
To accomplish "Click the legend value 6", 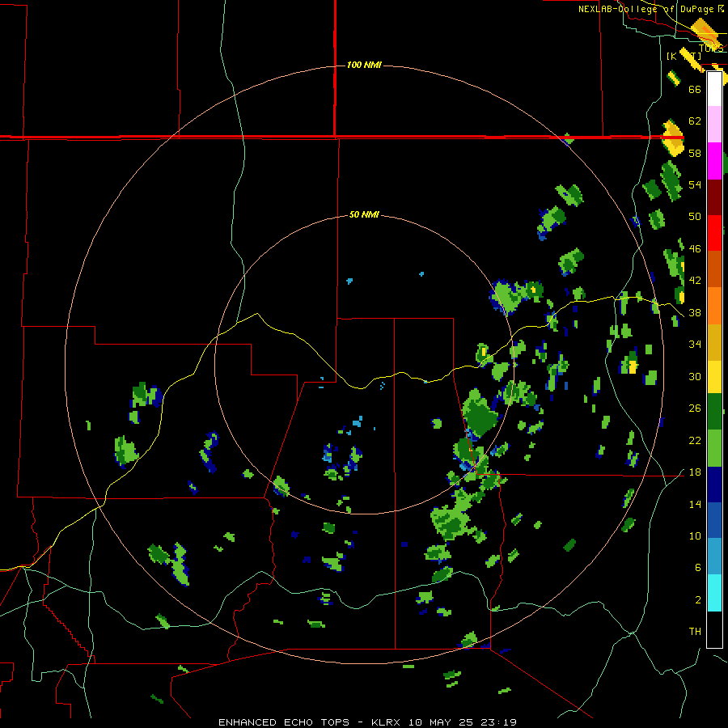I will click(697, 567).
